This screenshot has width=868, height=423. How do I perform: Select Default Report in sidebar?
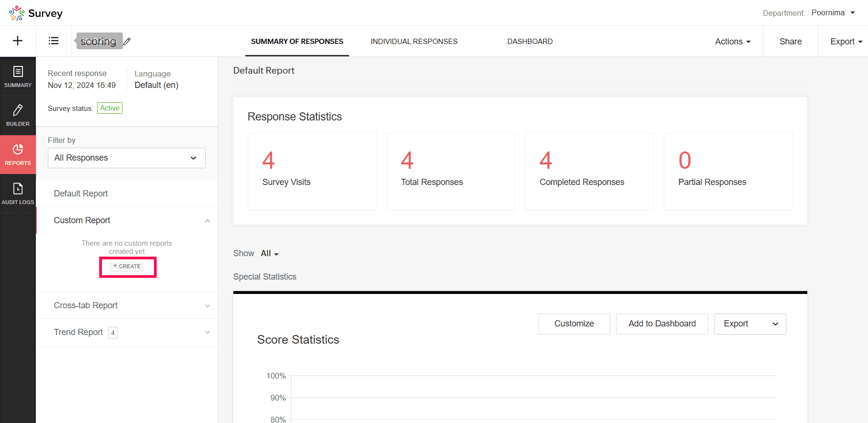point(81,194)
